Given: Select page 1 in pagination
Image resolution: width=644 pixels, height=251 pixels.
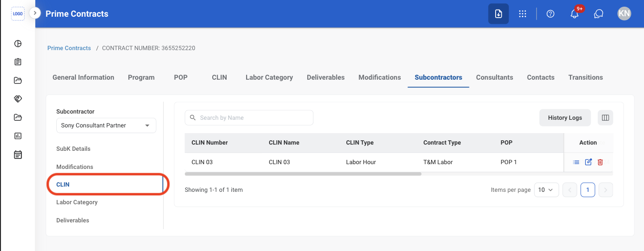Looking at the screenshot, I should click(x=588, y=190).
